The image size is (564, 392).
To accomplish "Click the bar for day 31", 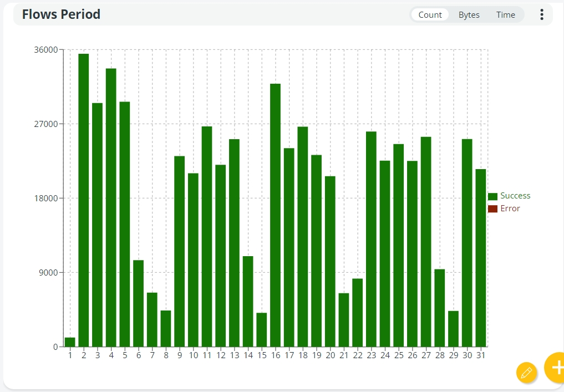I will [481, 258].
